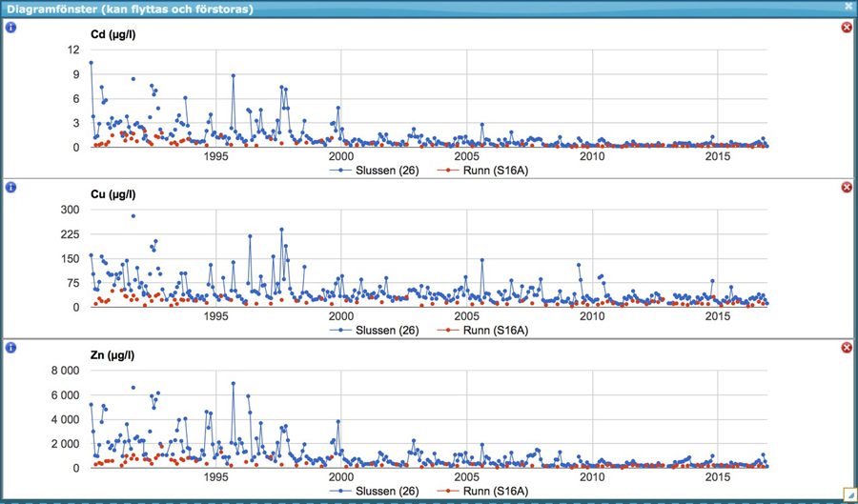Screen dimensions: 858x504
Task: Remove the Zn (µg/l) chart
Action: tap(847, 348)
